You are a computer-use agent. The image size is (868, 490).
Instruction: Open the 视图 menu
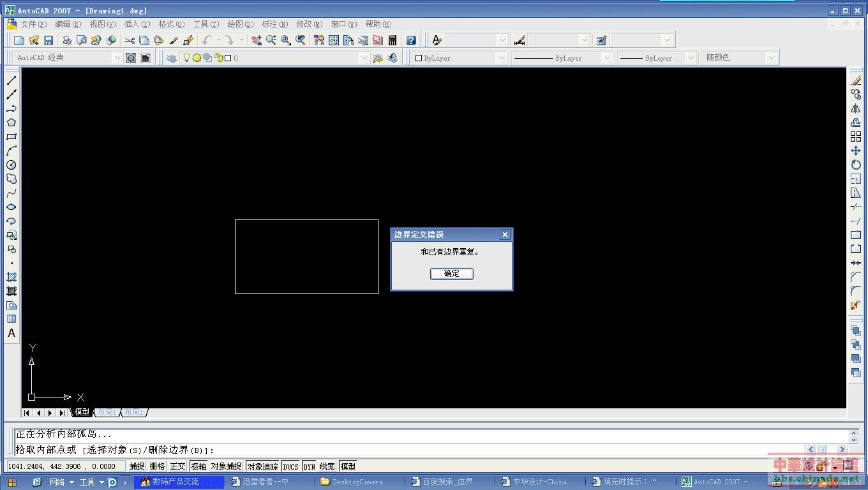tap(102, 24)
